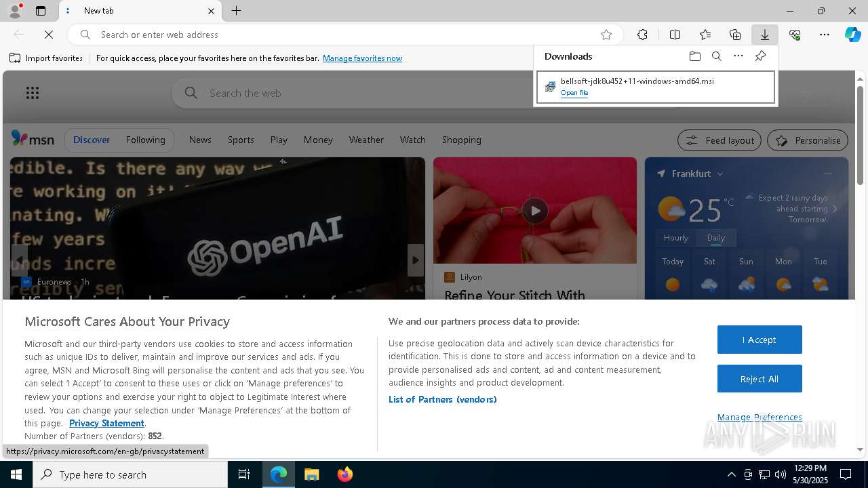
Task: Open the Favorites list icon
Action: [705, 35]
